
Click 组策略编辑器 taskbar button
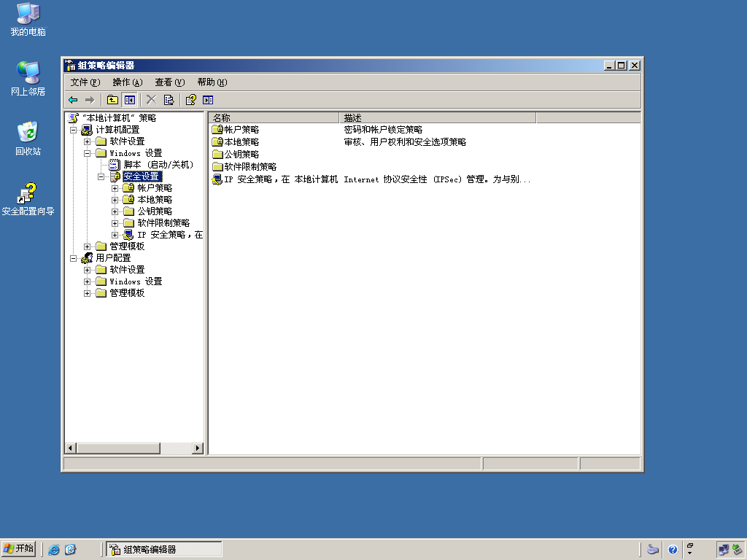point(164,550)
